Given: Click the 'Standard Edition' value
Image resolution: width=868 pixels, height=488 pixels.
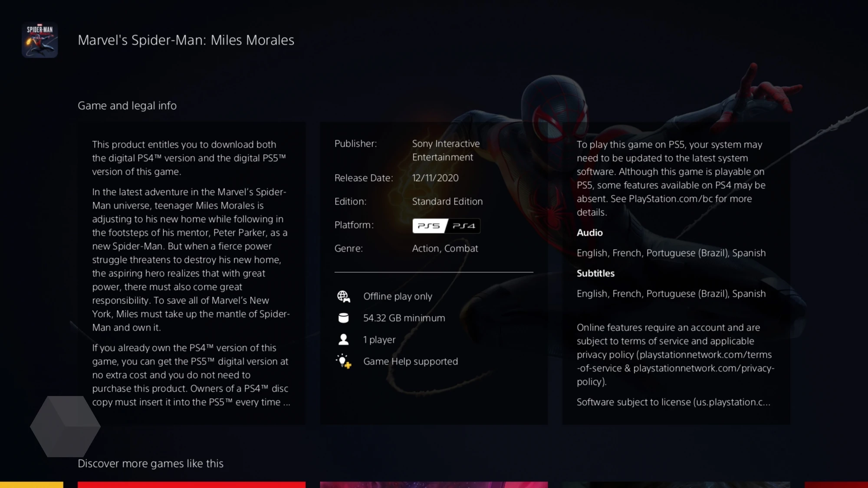Looking at the screenshot, I should pos(447,201).
